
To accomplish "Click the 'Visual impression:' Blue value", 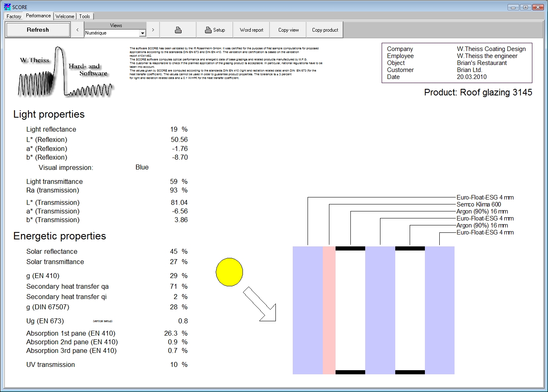I will click(x=142, y=167).
